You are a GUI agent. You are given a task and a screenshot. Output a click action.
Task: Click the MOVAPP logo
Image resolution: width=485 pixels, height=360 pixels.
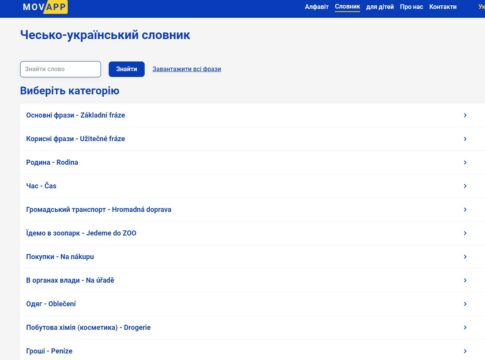coord(45,7)
